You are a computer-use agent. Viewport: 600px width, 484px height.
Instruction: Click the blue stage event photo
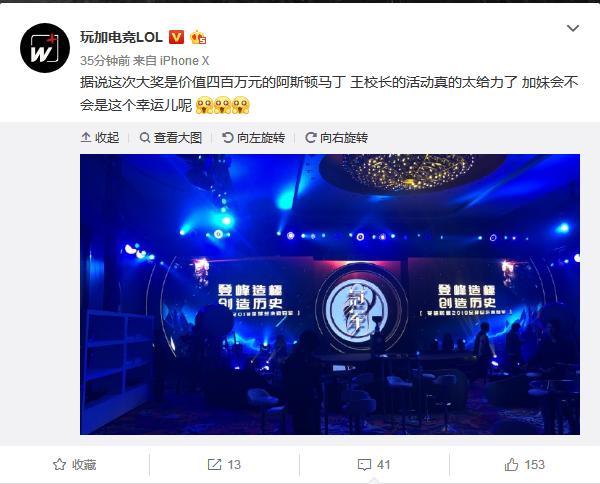click(x=330, y=294)
